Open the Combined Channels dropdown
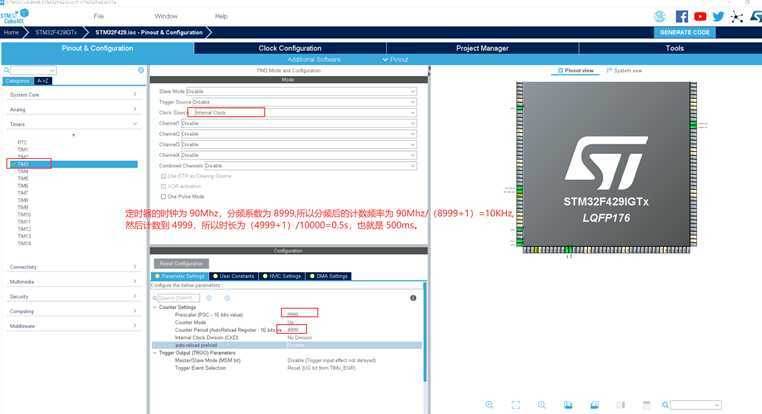 coord(310,166)
